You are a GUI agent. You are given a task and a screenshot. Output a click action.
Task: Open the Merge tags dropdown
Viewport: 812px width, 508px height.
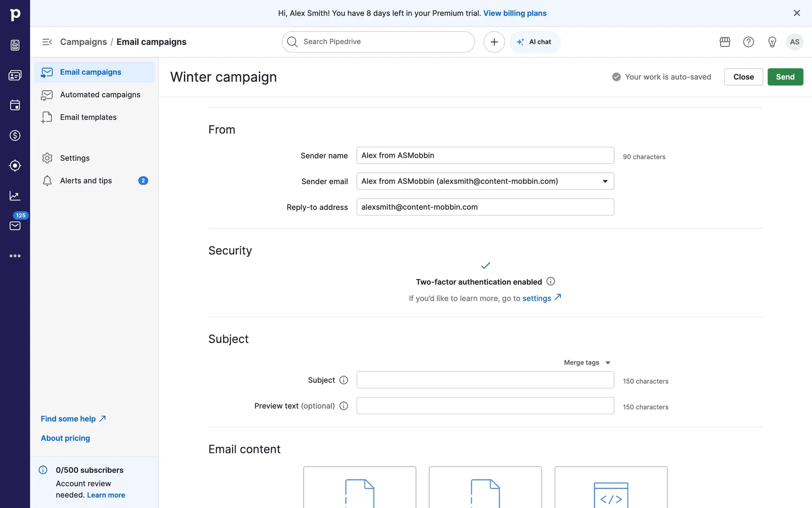(587, 362)
